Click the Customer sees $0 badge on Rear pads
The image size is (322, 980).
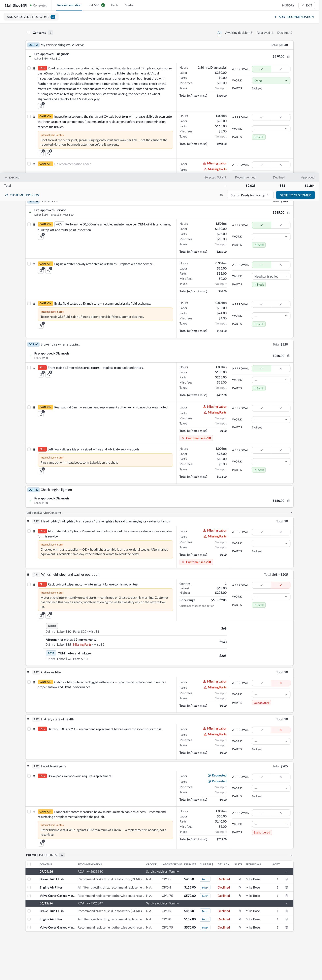(x=196, y=438)
